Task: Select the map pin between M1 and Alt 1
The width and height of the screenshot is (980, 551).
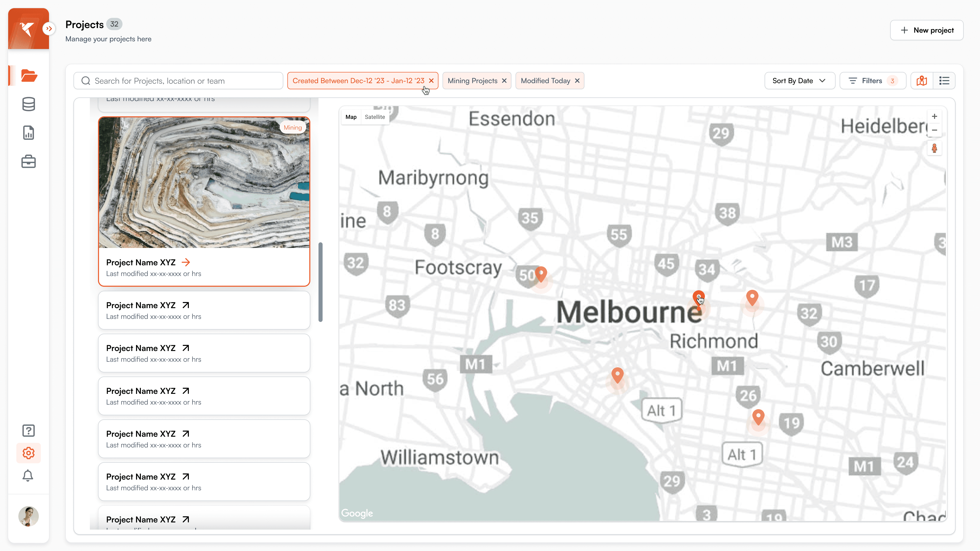Action: pyautogui.click(x=617, y=375)
